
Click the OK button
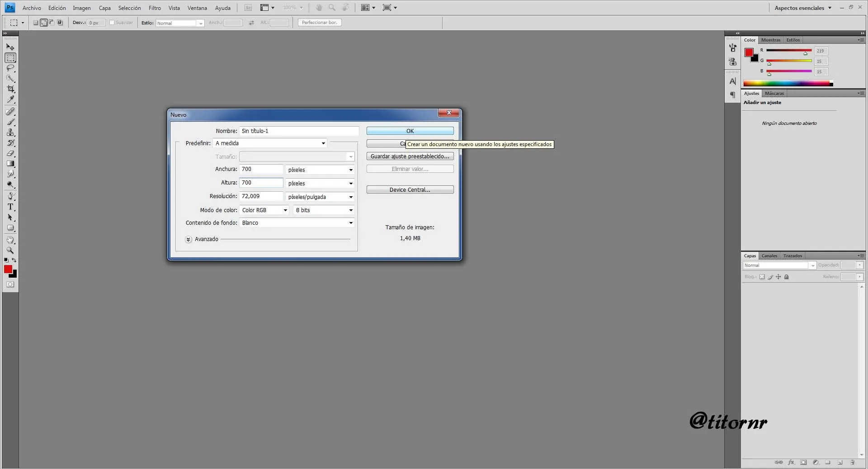click(x=410, y=131)
